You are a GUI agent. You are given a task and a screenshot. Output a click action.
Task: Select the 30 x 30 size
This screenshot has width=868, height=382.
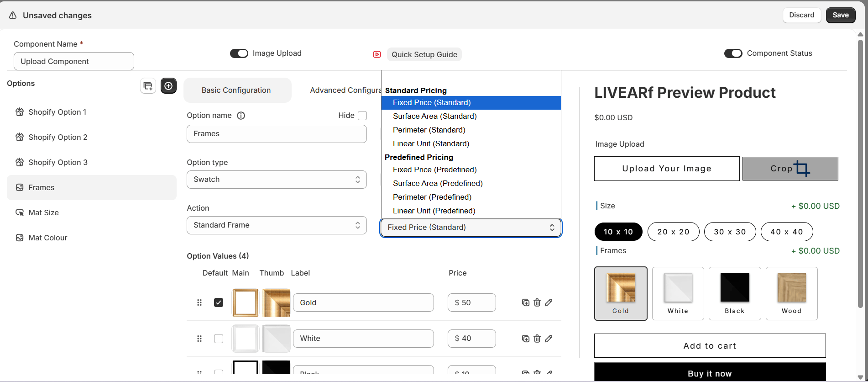tap(730, 232)
